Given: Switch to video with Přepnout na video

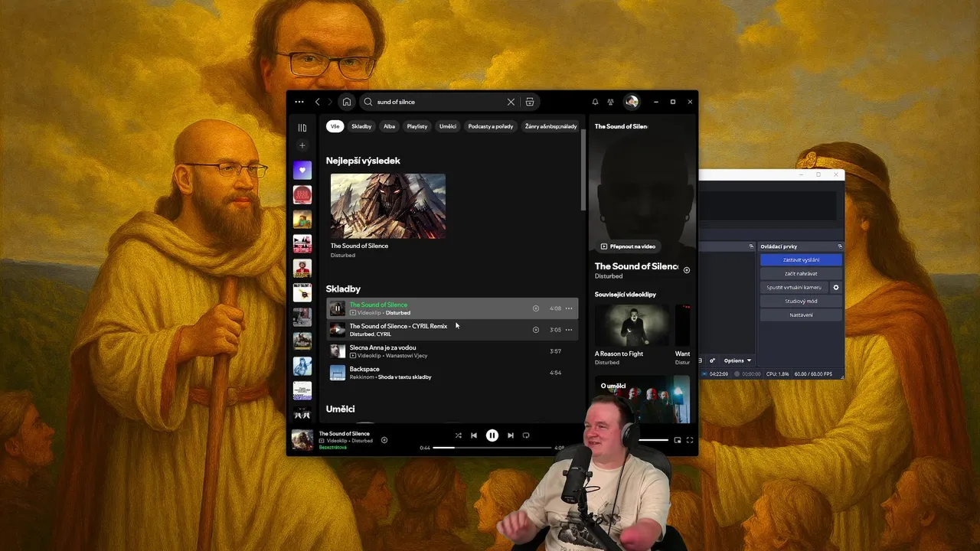Looking at the screenshot, I should (x=628, y=246).
